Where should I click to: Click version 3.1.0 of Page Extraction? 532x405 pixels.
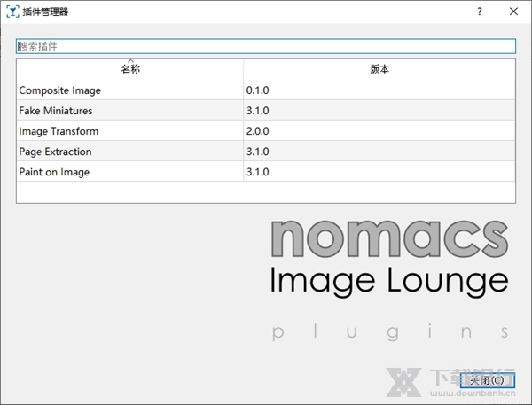(257, 152)
